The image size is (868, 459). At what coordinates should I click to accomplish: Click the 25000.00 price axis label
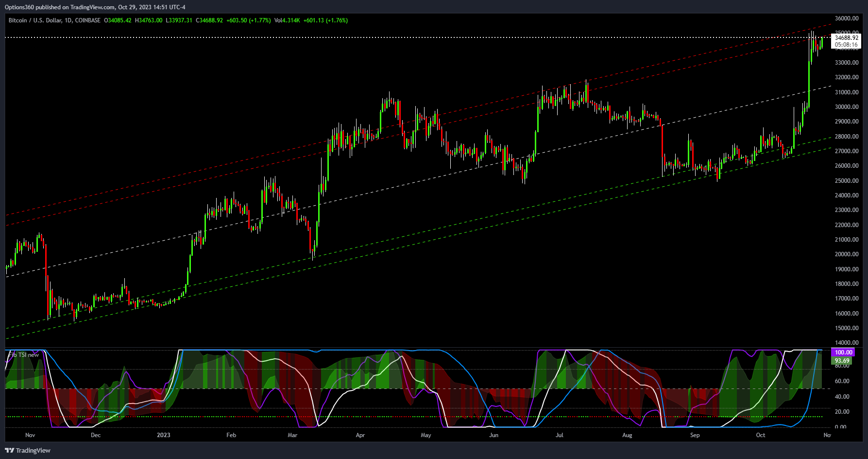(847, 181)
